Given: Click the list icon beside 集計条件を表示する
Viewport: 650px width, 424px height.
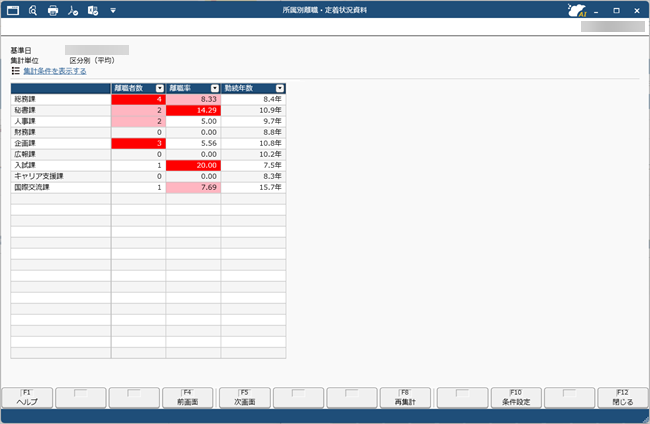Looking at the screenshot, I should (16, 71).
